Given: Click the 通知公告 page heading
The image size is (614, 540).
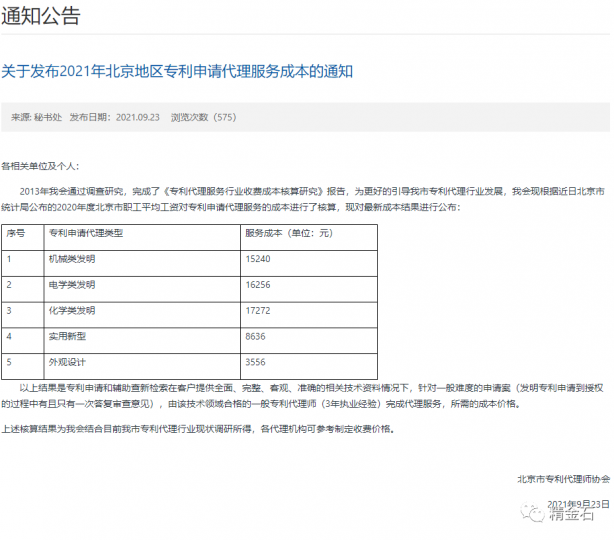Looking at the screenshot, I should pyautogui.click(x=41, y=16).
